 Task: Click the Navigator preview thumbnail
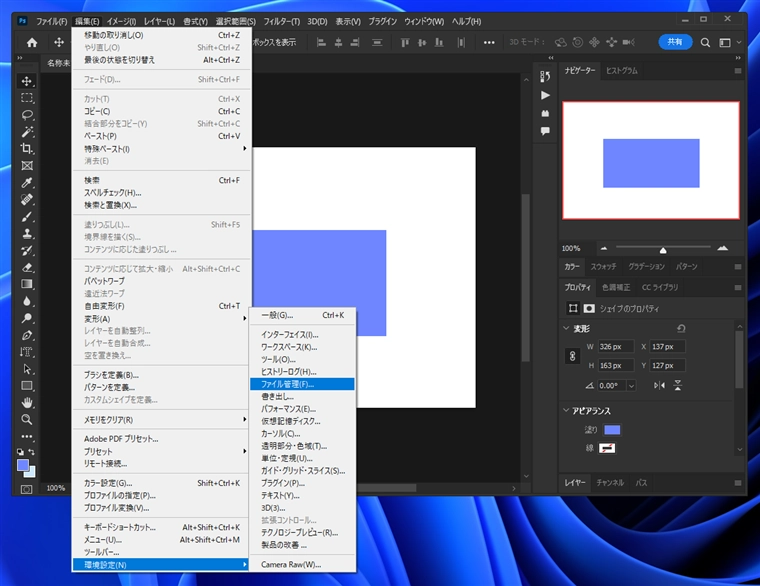tap(651, 160)
